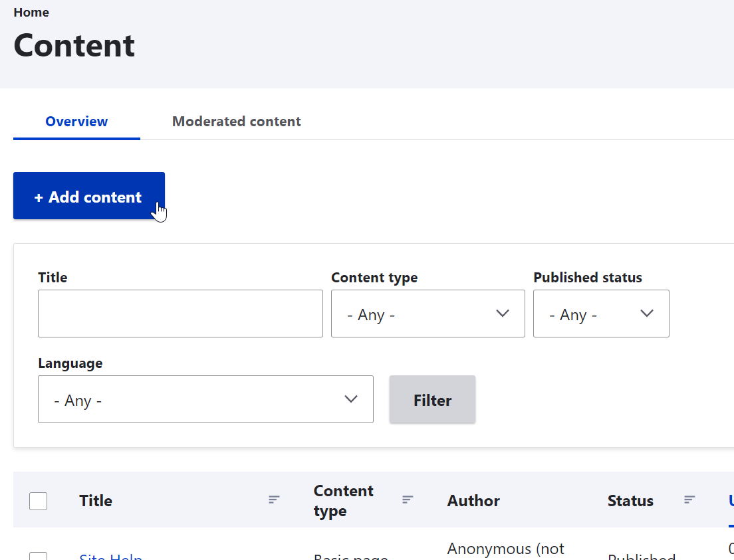Screen dimensions: 734x560
Task: Check the Site Help row checkbox
Action: pos(39,556)
